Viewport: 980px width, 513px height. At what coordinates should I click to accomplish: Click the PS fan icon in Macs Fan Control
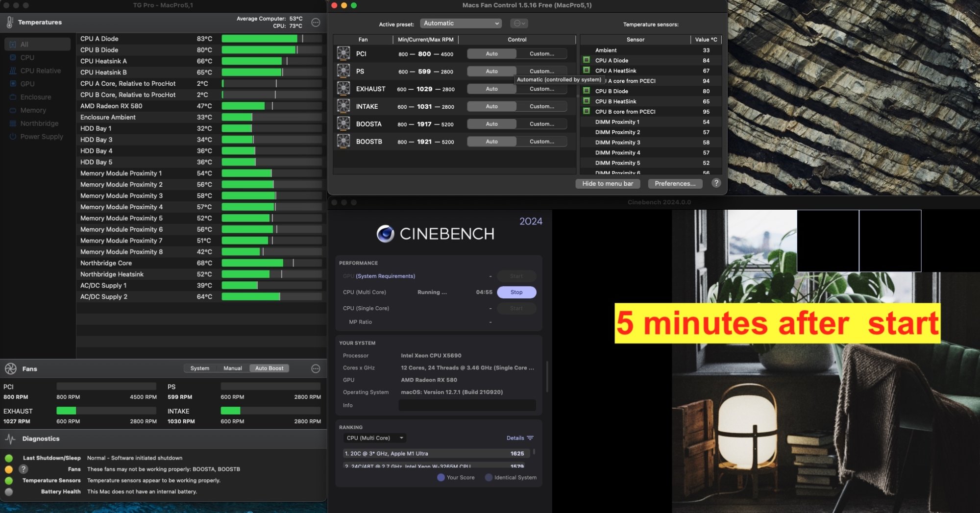[x=343, y=71]
